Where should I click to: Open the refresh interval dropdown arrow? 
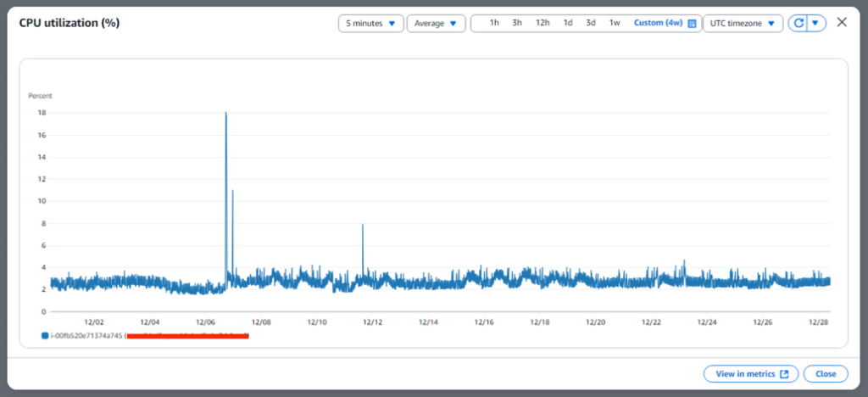point(816,24)
